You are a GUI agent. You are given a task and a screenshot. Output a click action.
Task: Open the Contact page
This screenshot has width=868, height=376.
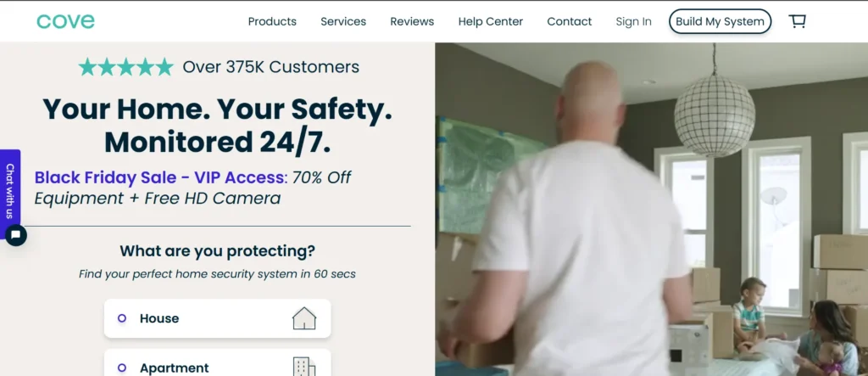[x=569, y=21]
